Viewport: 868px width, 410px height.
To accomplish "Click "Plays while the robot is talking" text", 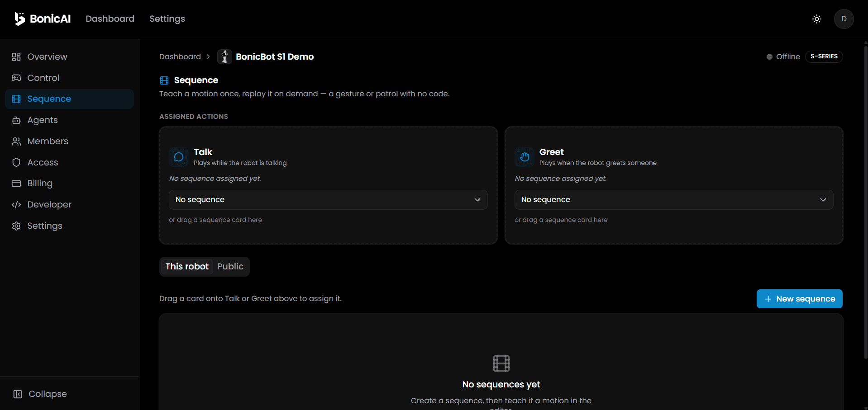I will pyautogui.click(x=240, y=163).
